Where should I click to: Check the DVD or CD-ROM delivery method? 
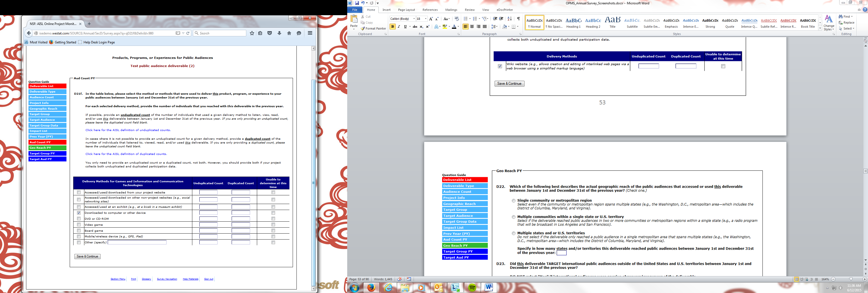[79, 219]
